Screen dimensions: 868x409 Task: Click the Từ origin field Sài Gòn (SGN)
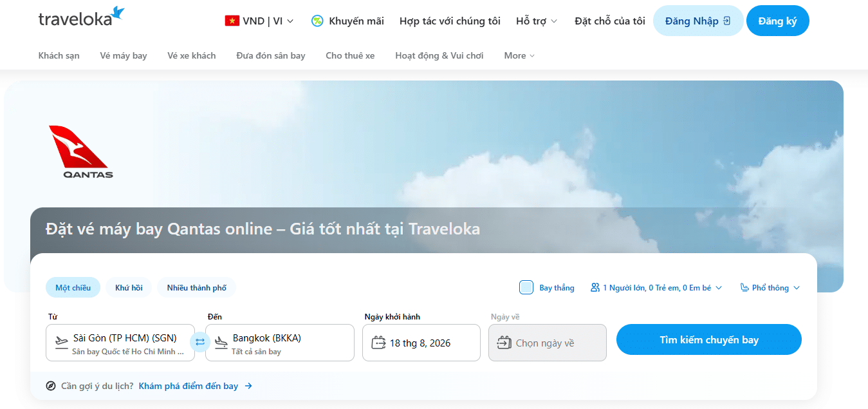coord(120,343)
